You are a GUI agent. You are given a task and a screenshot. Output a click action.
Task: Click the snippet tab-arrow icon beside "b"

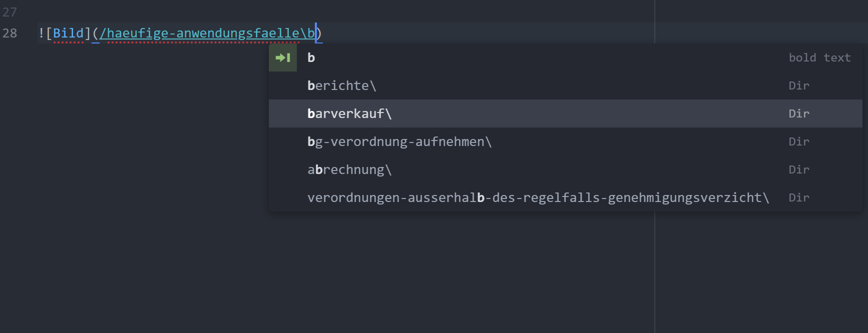tap(283, 57)
